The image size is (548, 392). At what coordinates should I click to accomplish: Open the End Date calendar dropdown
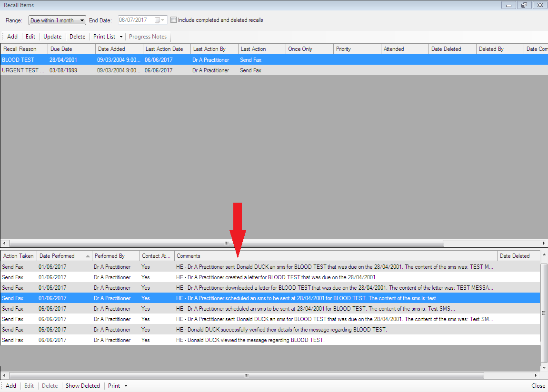point(163,20)
